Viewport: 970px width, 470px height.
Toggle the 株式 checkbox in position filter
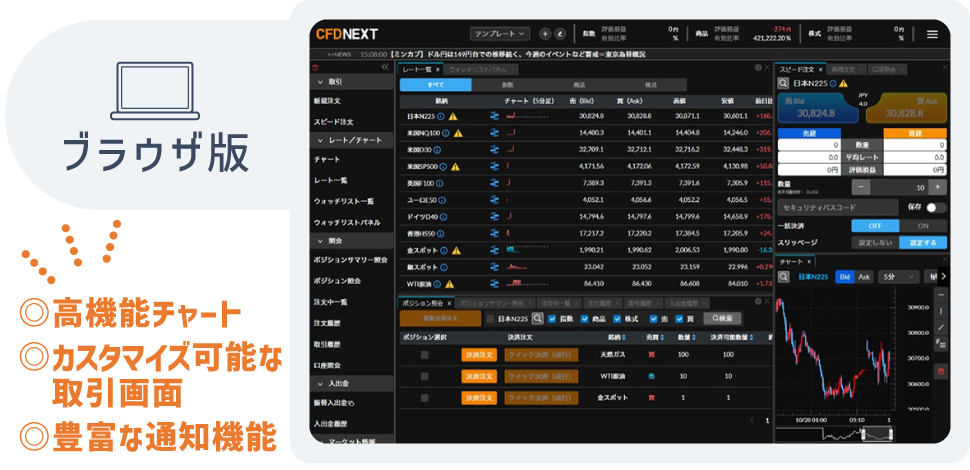[x=617, y=318]
